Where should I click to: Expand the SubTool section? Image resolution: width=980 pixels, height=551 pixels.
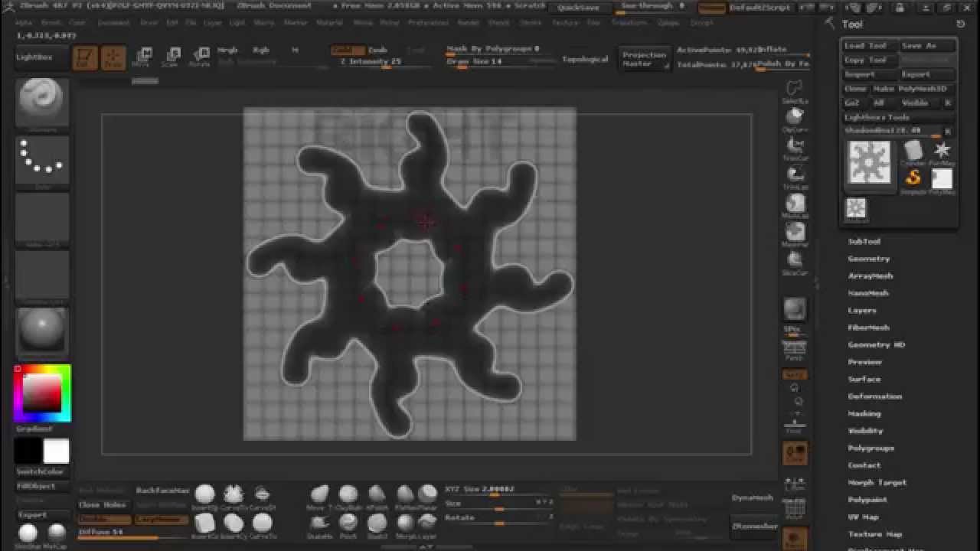(x=864, y=241)
